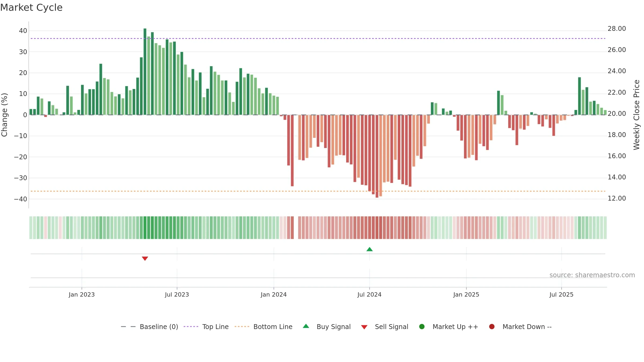
Task: Click the 20.00 price axis label
Action: click(617, 113)
